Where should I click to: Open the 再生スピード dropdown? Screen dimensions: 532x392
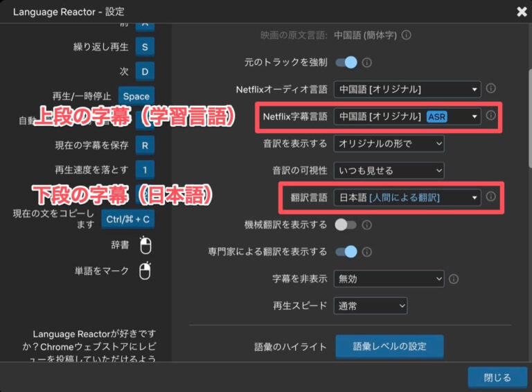(371, 306)
